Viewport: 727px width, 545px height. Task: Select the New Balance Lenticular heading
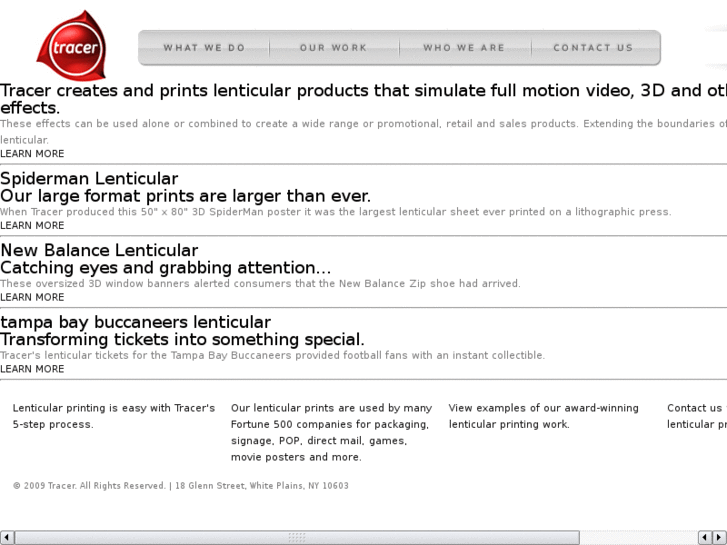point(99,250)
